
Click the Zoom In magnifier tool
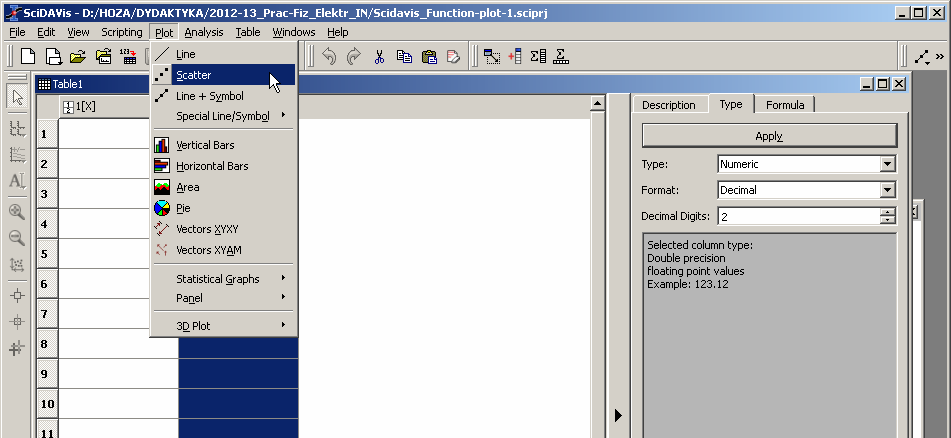pyautogui.click(x=18, y=212)
